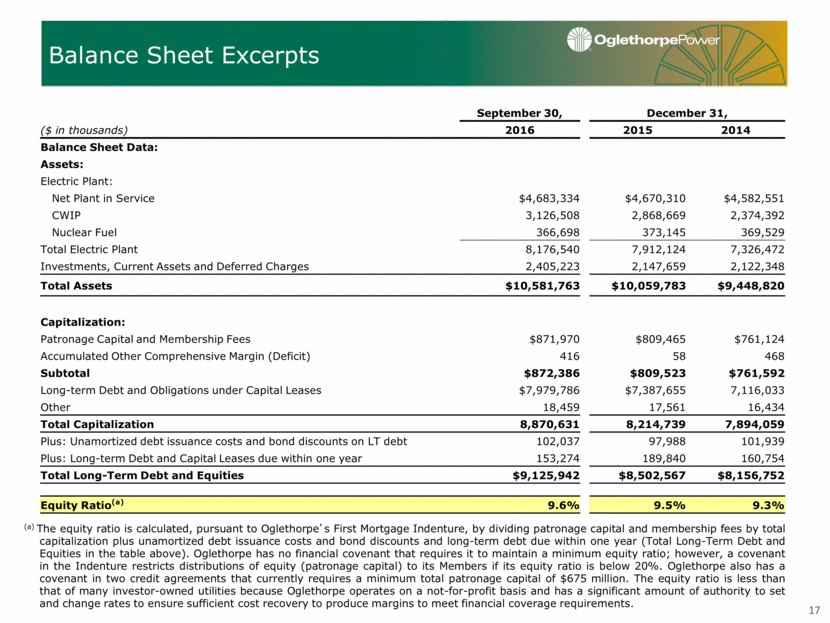Click the 7,116,033 long-term debt value

click(x=757, y=390)
